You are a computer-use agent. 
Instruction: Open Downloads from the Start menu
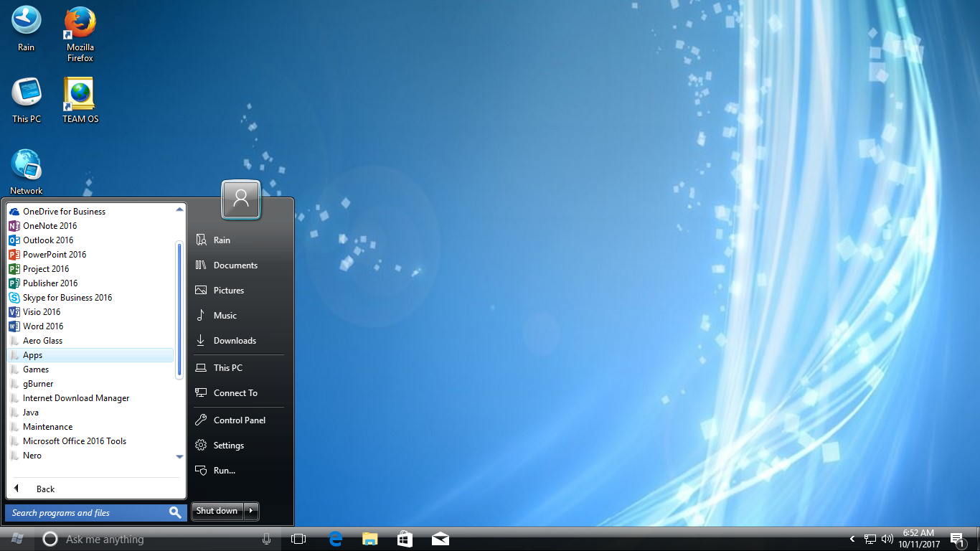coord(239,341)
